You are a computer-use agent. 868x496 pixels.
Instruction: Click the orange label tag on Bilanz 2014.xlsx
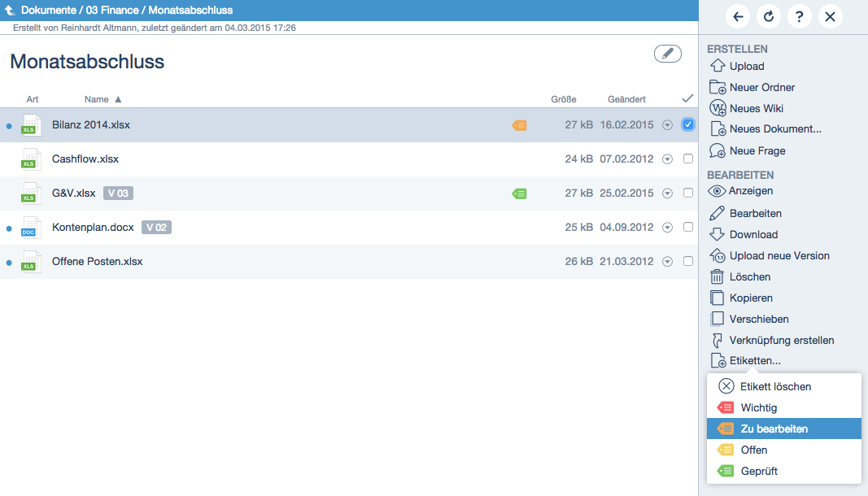pyautogui.click(x=519, y=125)
